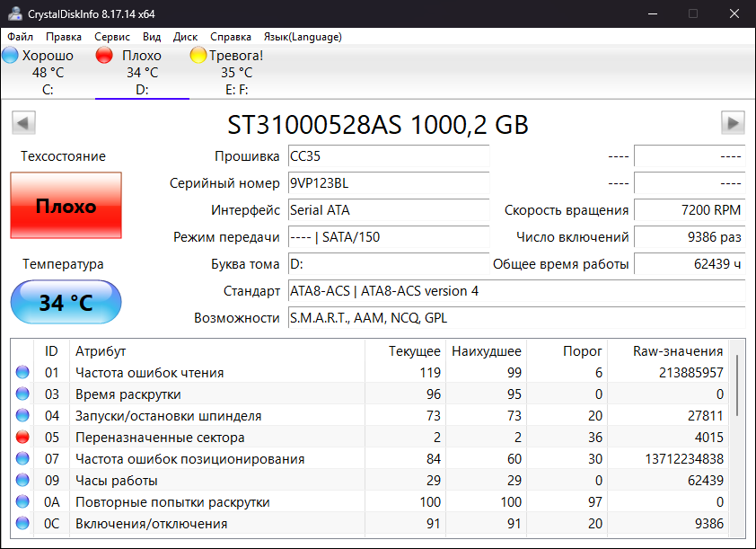Click the Атрибут column header

[x=217, y=350]
